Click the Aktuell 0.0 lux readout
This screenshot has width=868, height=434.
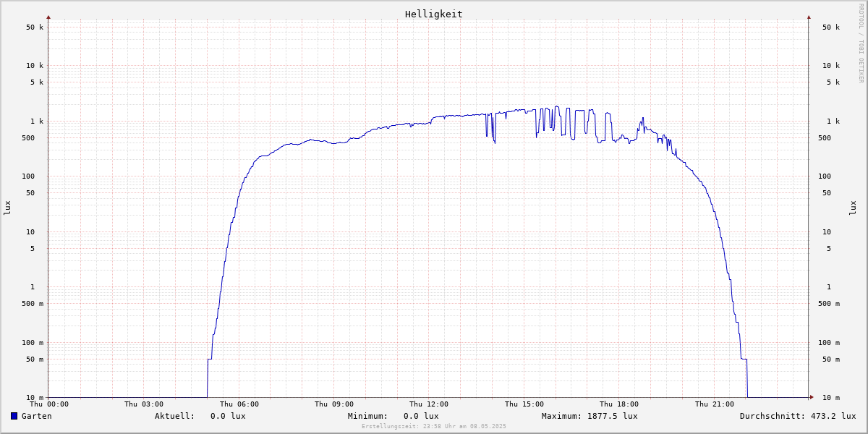click(x=228, y=416)
